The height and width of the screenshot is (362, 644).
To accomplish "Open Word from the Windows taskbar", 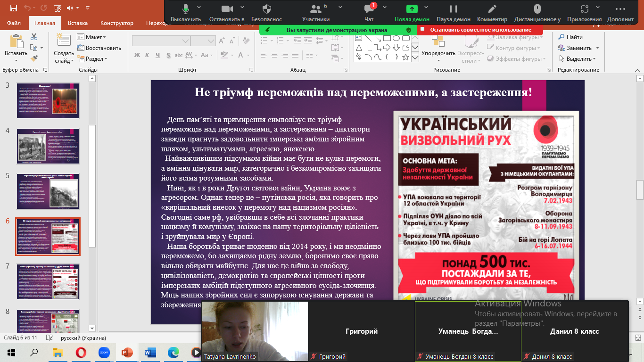I will [x=150, y=353].
